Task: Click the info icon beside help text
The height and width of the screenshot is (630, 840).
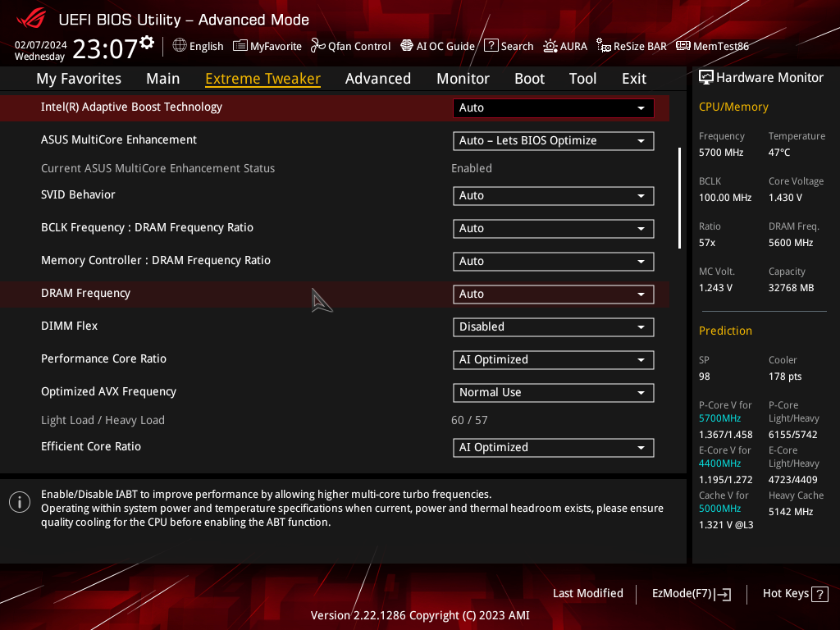Action: point(20,502)
